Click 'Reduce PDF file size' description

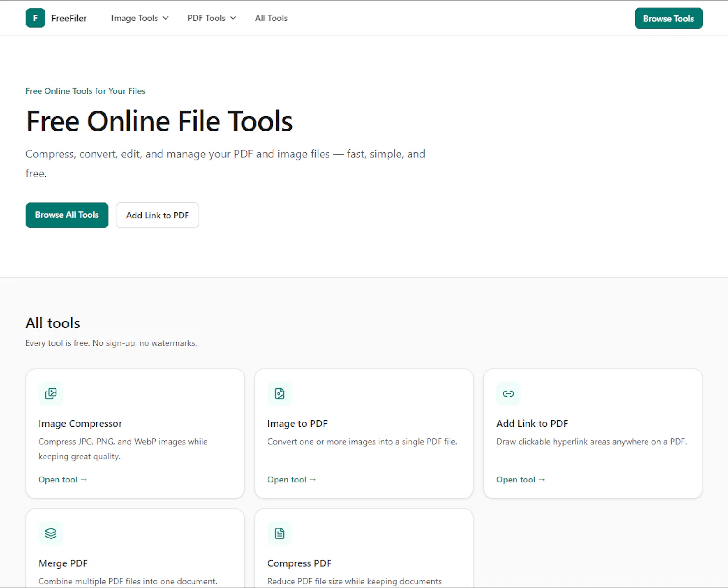pyautogui.click(x=354, y=581)
